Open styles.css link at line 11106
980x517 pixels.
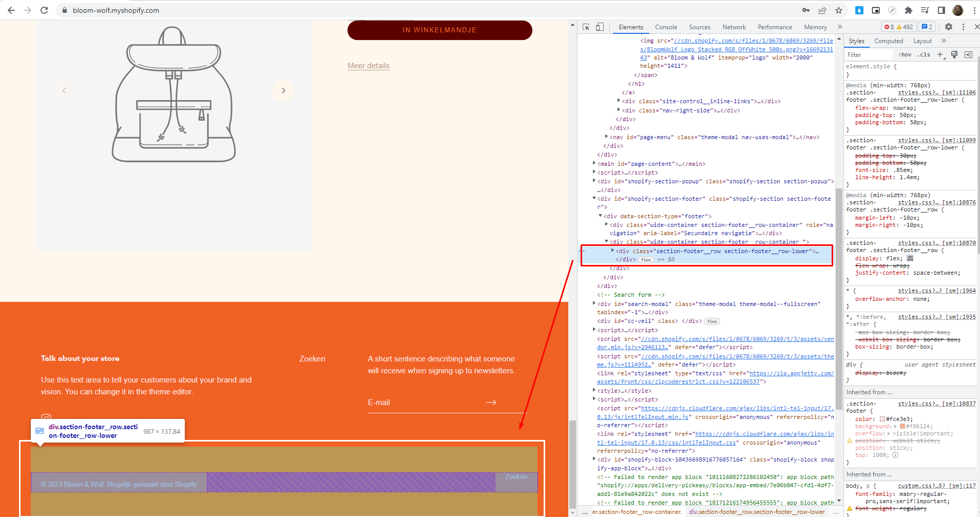pyautogui.click(x=937, y=92)
